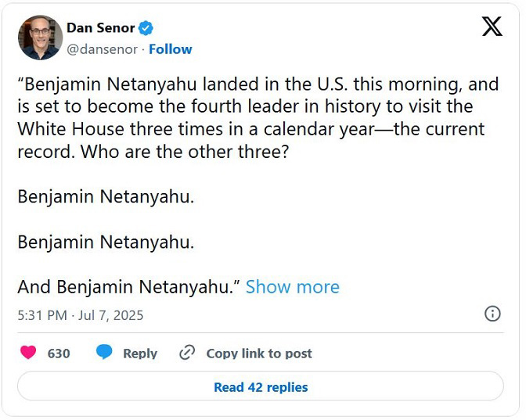This screenshot has width=526, height=420.
Task: Open Dan Senor's profile photo
Action: (40, 38)
